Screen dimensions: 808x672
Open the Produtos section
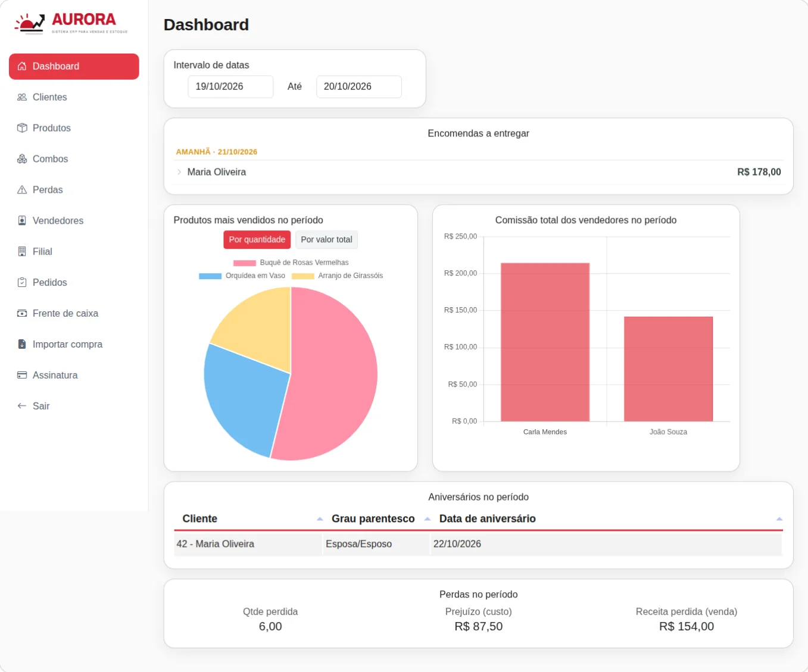(74, 128)
